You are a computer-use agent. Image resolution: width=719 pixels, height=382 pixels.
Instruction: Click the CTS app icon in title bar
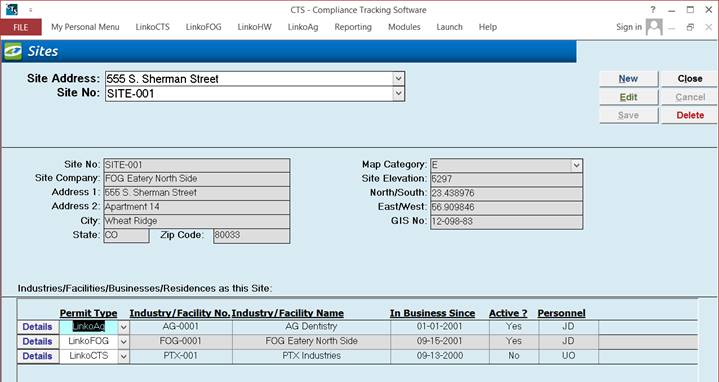click(x=12, y=9)
